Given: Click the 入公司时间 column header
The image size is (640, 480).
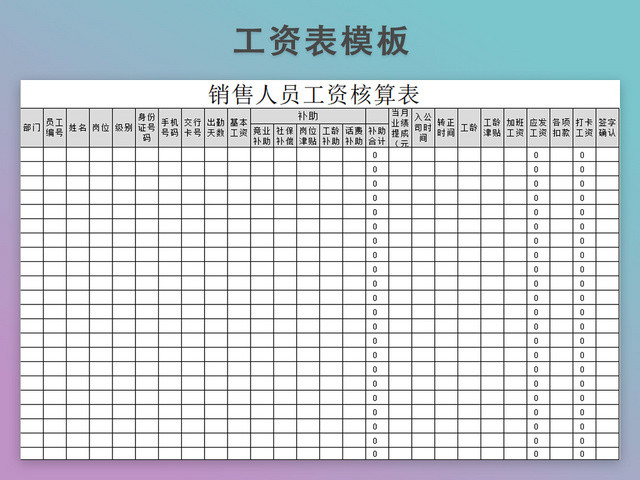Looking at the screenshot, I should [423, 128].
